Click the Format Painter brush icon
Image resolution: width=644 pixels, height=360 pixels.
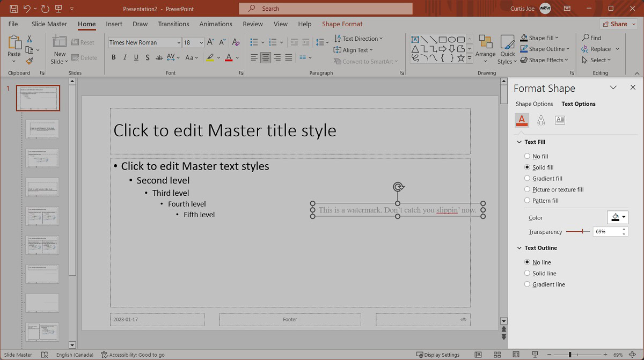tap(30, 61)
